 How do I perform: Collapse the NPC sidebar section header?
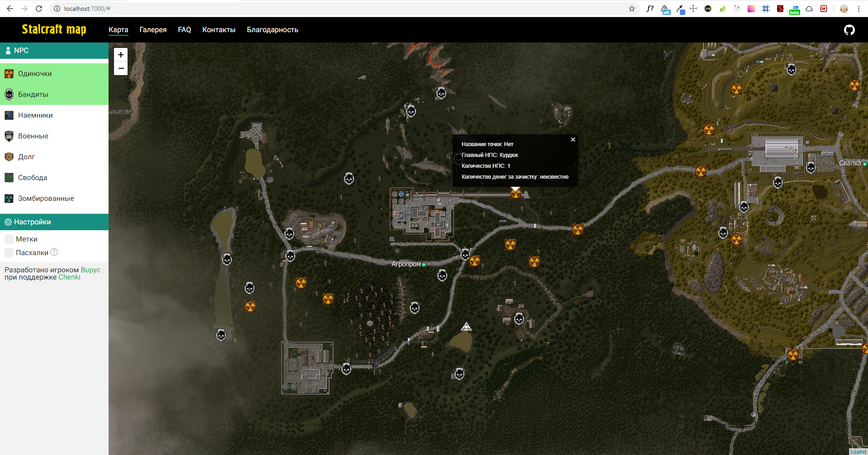[54, 51]
